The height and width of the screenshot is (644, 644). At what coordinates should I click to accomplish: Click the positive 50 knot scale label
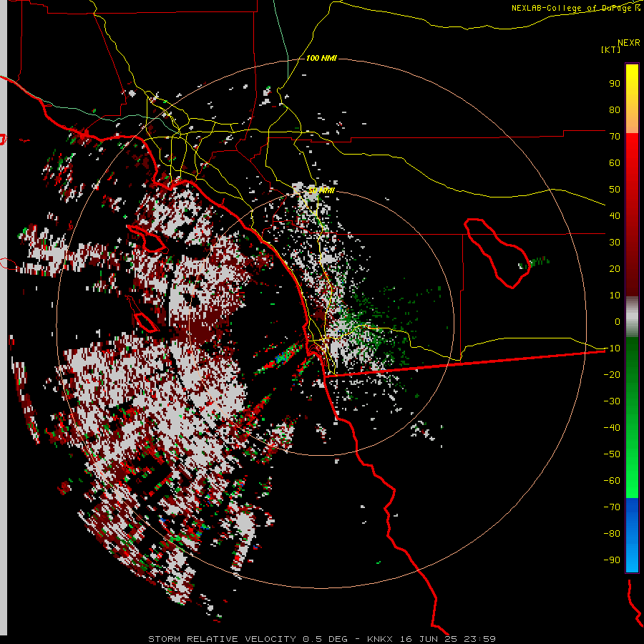coord(615,190)
